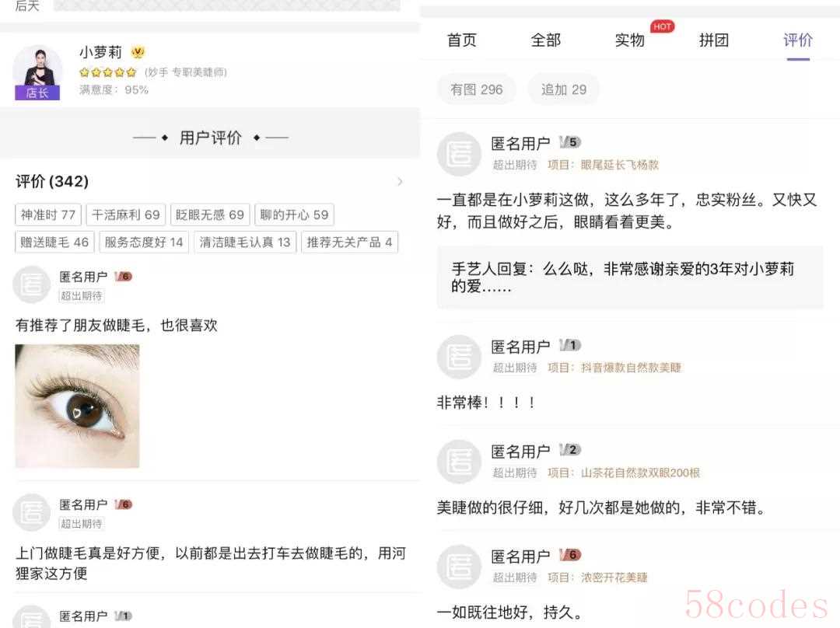Open the eyelash review photo thumbnail

[77, 406]
